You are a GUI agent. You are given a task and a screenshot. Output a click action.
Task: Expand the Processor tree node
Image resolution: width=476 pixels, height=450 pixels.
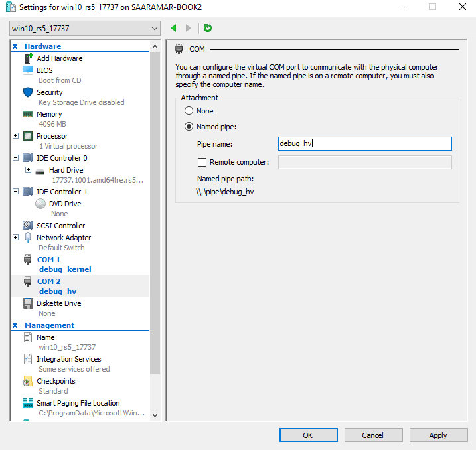(x=16, y=135)
